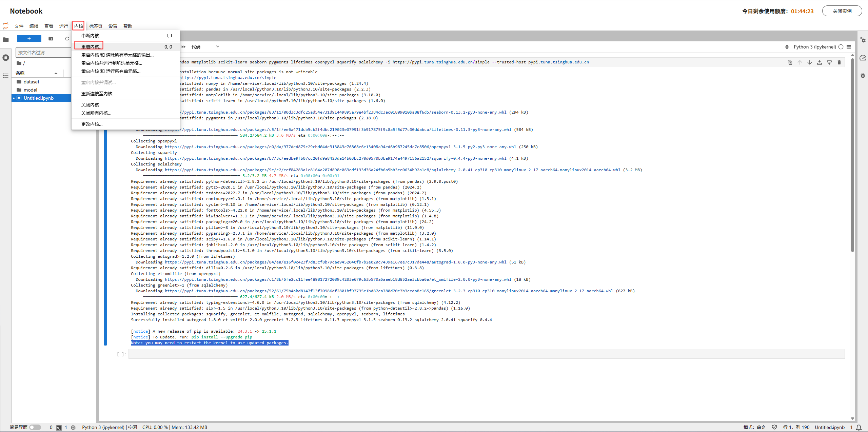Click the duplicate cell icon

(790, 62)
